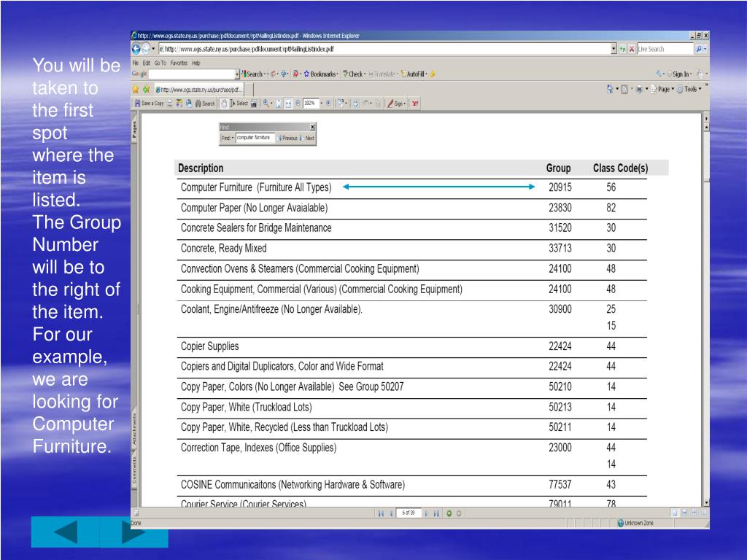This screenshot has height=560, width=747.
Task: Click the Favorites Center star icon
Action: [x=135, y=89]
